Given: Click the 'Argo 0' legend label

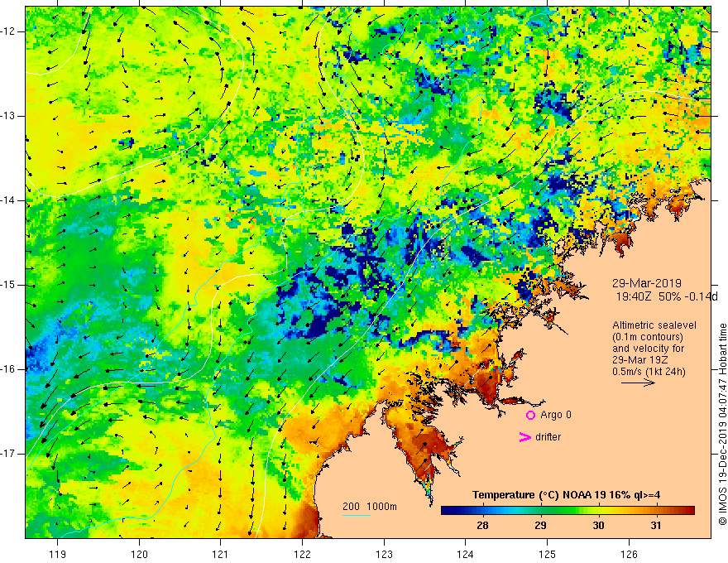Looking at the screenshot, I should coord(556,415).
